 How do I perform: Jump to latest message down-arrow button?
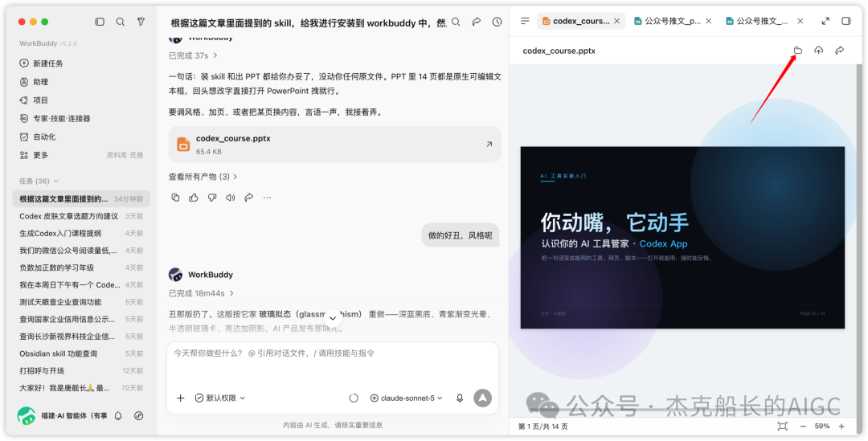333,317
